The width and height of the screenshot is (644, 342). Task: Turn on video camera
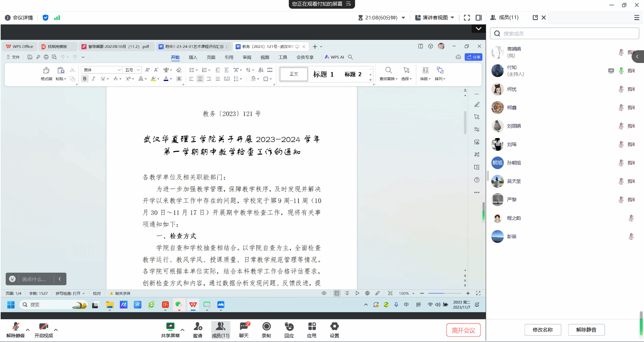[43, 327]
